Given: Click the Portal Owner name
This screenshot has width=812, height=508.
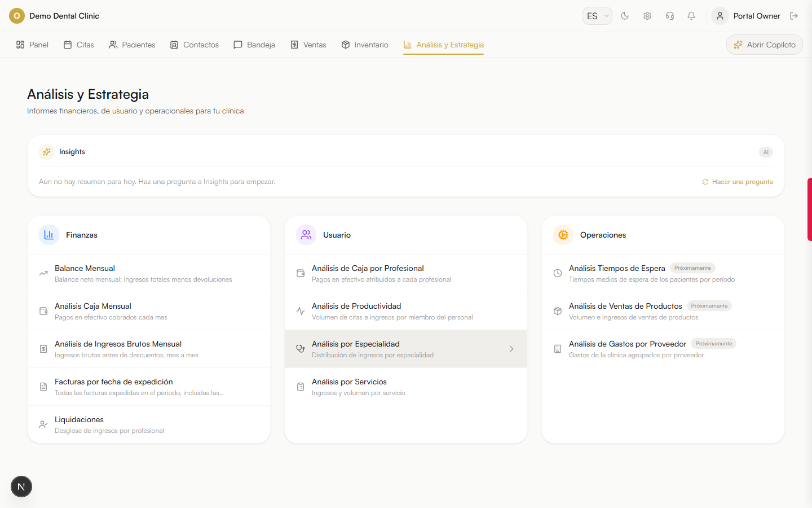Looking at the screenshot, I should pyautogui.click(x=757, y=16).
